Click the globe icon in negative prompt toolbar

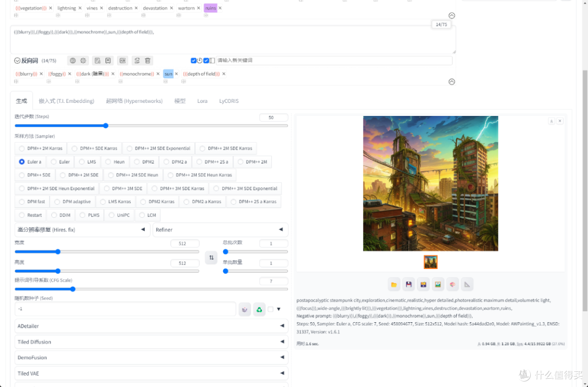[x=73, y=60]
